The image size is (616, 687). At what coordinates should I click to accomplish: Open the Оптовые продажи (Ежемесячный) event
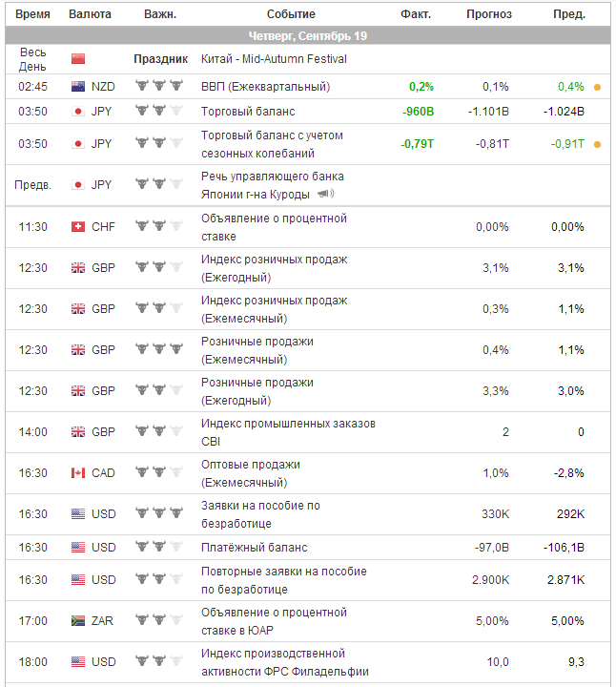(x=250, y=473)
